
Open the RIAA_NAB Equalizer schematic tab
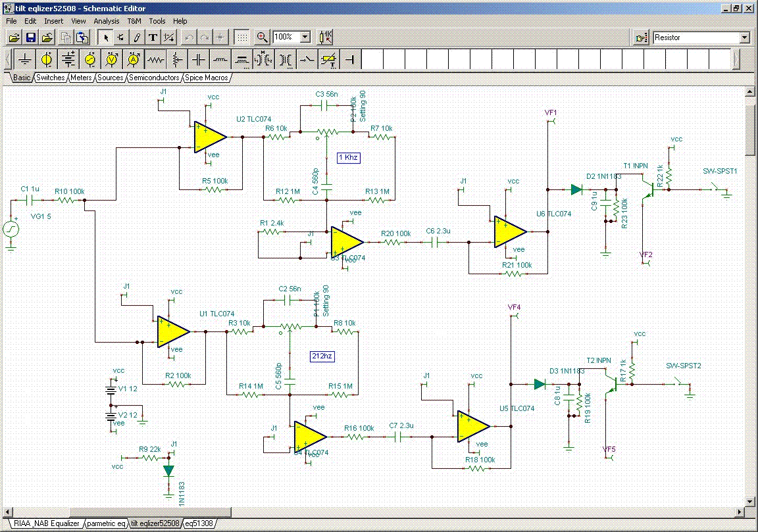(x=47, y=523)
